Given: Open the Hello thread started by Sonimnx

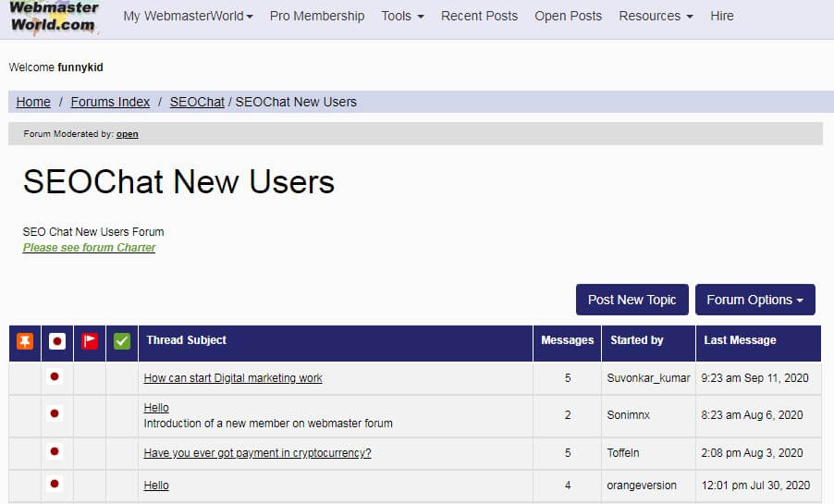Looking at the screenshot, I should coord(156,408).
